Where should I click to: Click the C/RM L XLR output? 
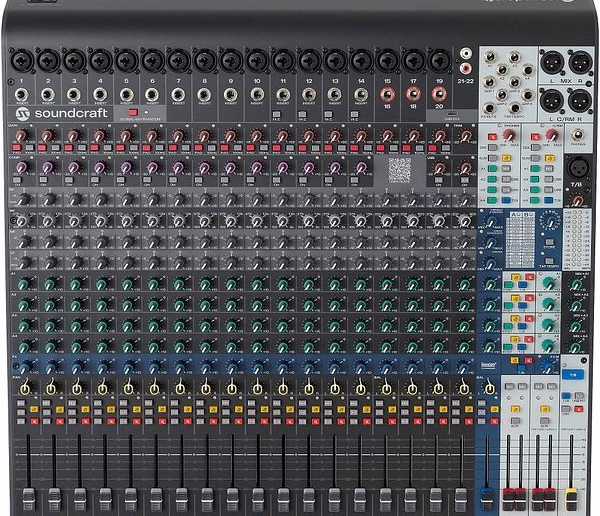(x=552, y=101)
